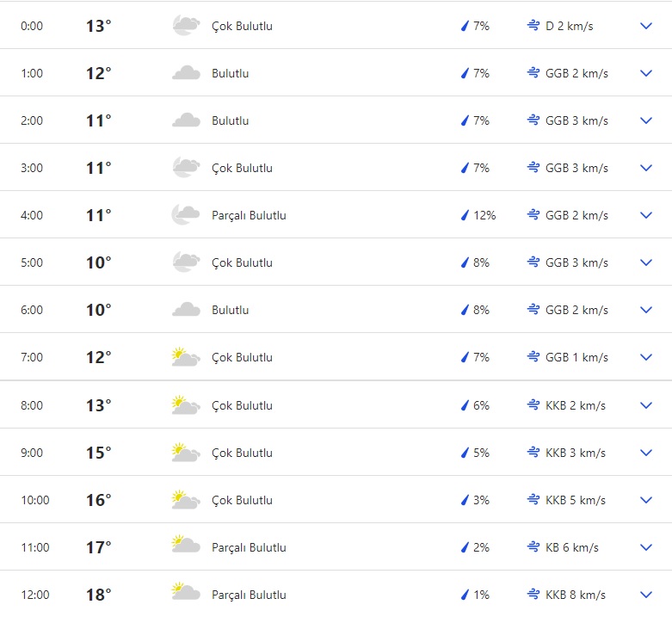This screenshot has height=617, width=672.
Task: Click the raindrop icon showing 12% precipitation
Action: [x=465, y=215]
